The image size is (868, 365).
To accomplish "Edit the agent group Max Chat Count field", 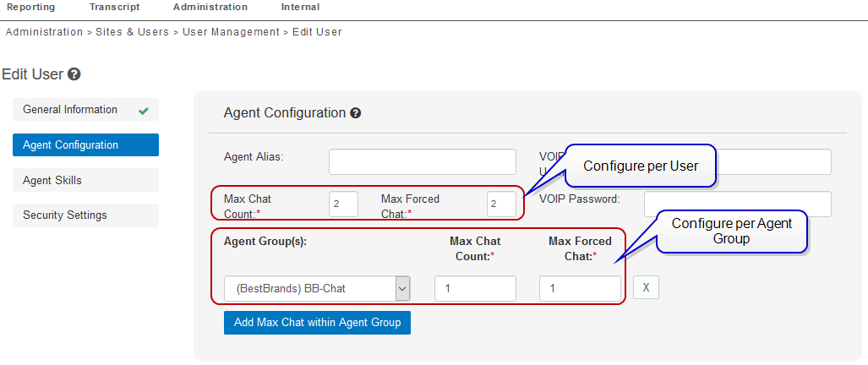I will pyautogui.click(x=475, y=288).
